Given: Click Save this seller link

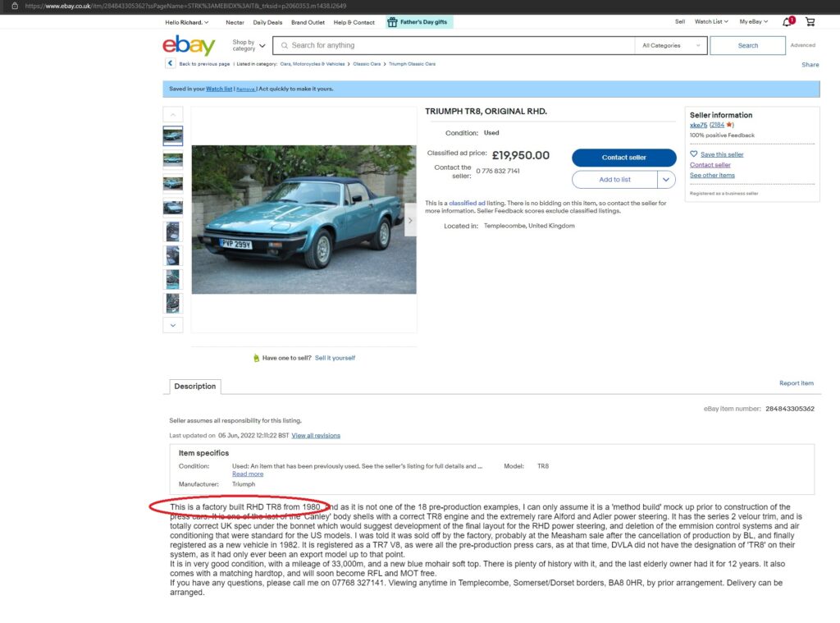Looking at the screenshot, I should click(722, 154).
